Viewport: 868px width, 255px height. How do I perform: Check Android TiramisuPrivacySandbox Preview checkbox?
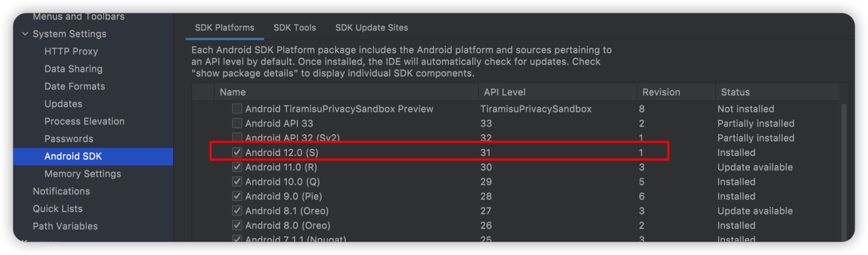coord(237,109)
